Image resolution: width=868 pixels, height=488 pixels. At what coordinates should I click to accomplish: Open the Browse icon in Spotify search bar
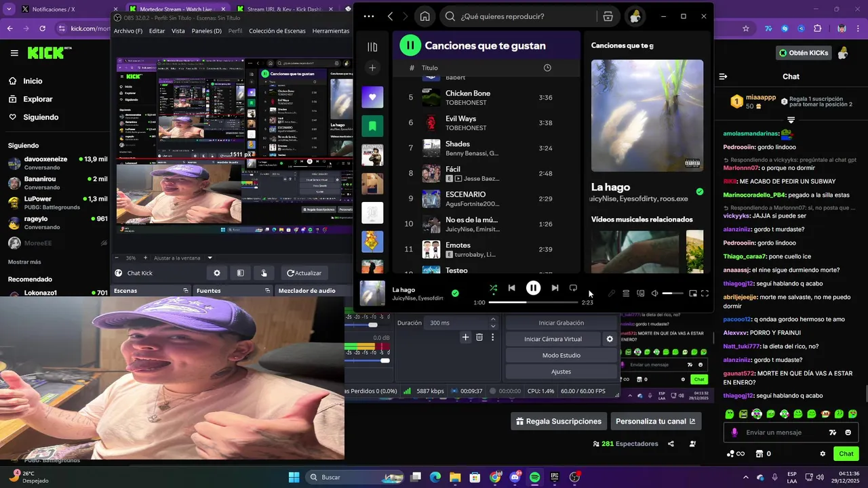[x=608, y=16]
